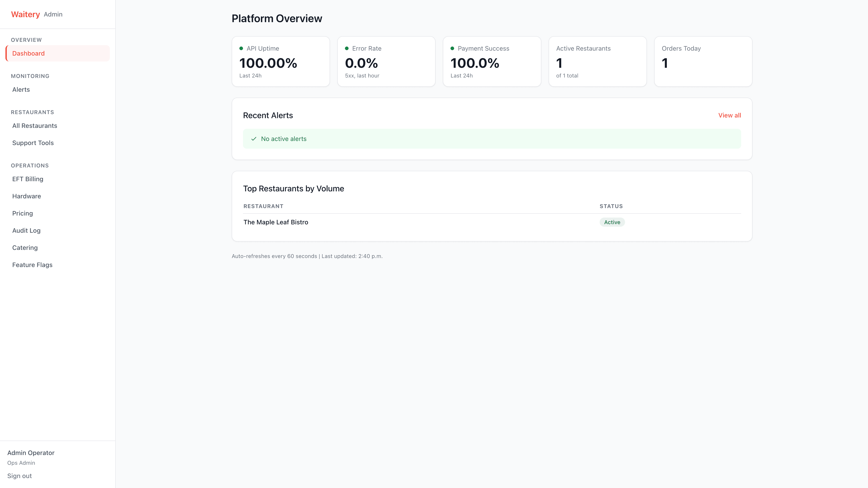Open Feature Flags settings
The width and height of the screenshot is (868, 488).
(x=58, y=265)
